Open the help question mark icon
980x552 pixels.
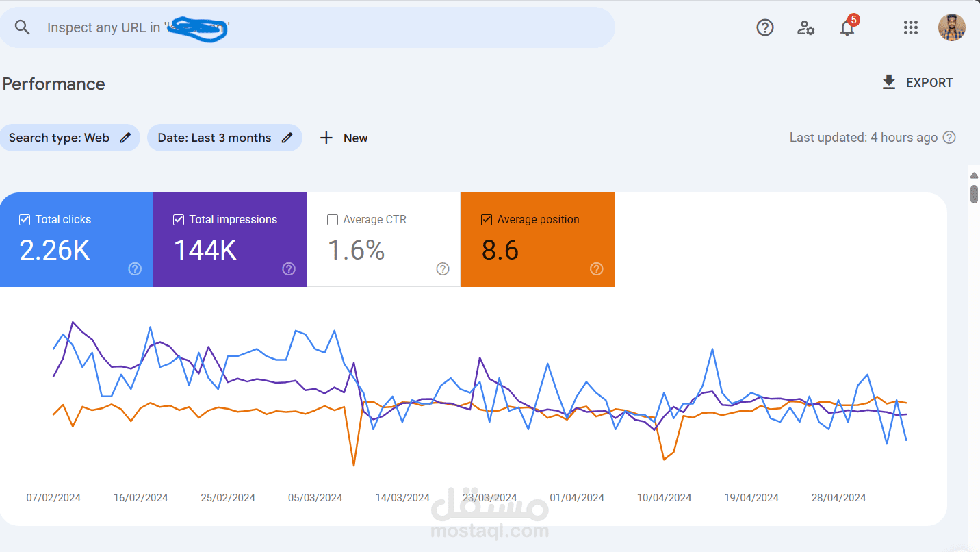(764, 27)
